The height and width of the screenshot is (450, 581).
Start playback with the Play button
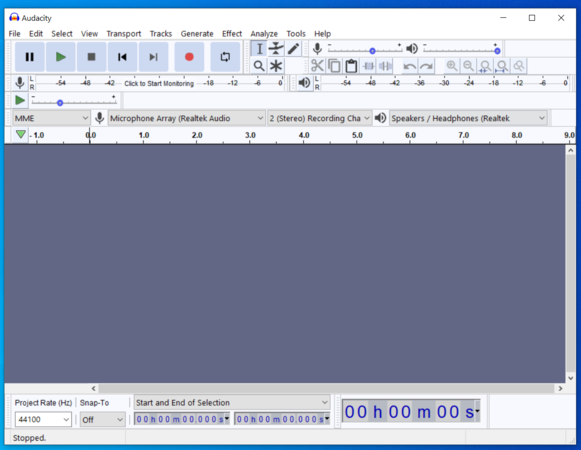pos(60,57)
